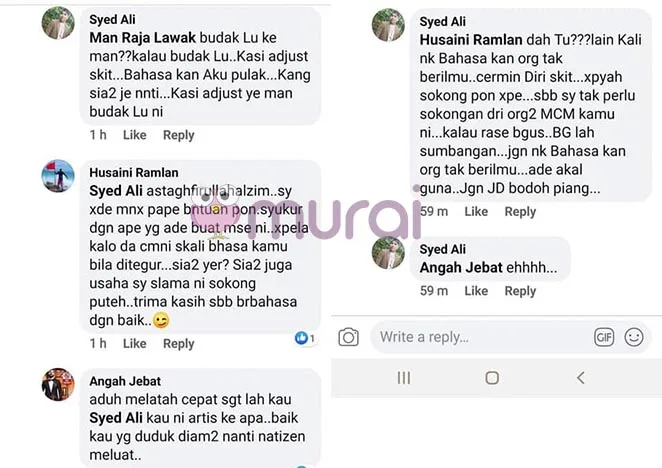Reply to Syed Ali's comment posted 1 h ago

click(x=179, y=135)
